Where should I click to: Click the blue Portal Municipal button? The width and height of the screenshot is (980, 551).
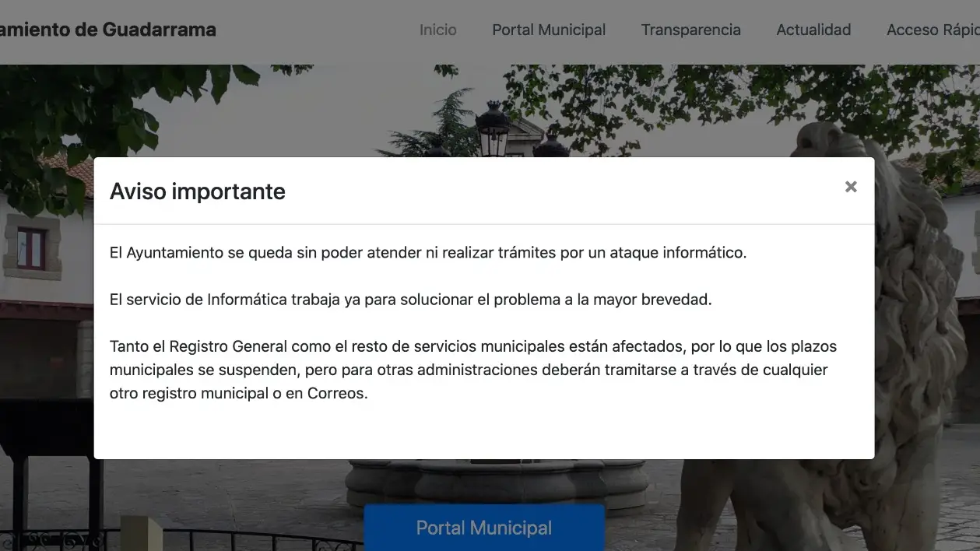(484, 528)
